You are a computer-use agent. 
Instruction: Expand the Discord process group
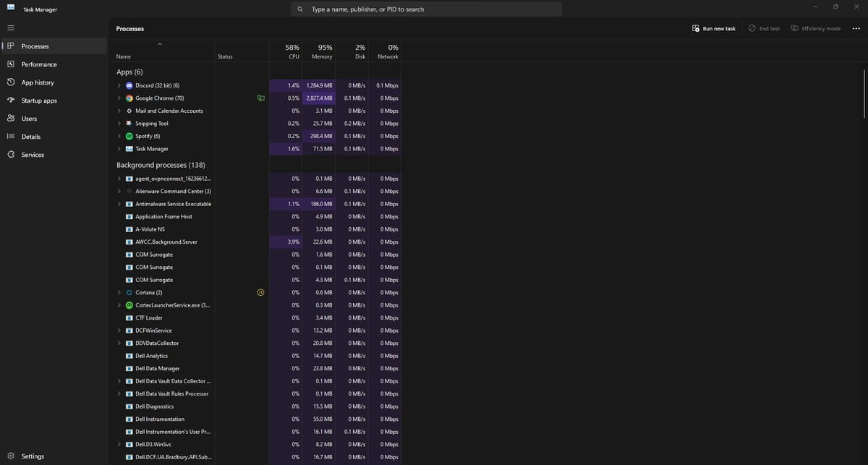point(119,85)
